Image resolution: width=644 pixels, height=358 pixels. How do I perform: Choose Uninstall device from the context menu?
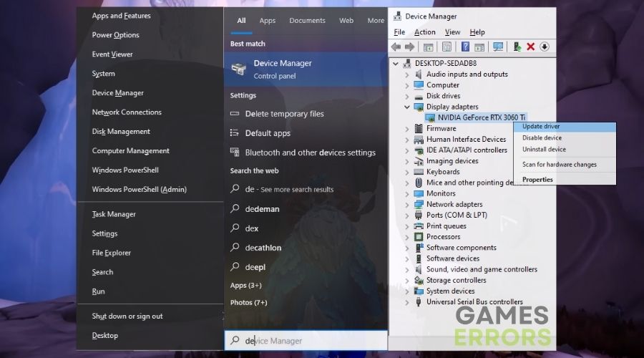point(565,149)
